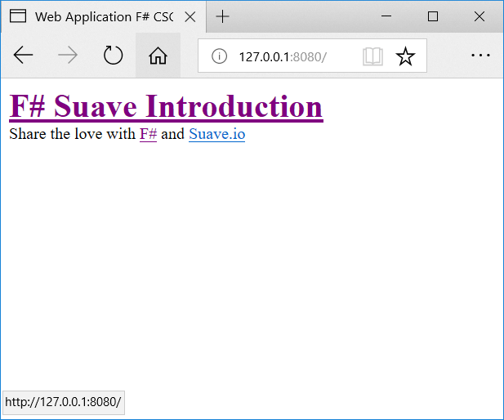Viewport: 504px width, 420px height.
Task: Close the Web Application F# tab
Action: pyautogui.click(x=190, y=16)
